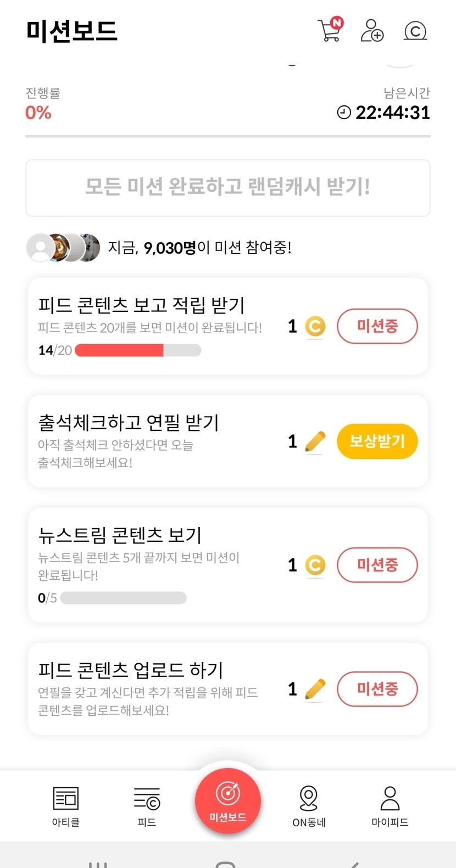Viewport: 456px width, 868px height.
Task: Tap the add friend icon
Action: (372, 30)
